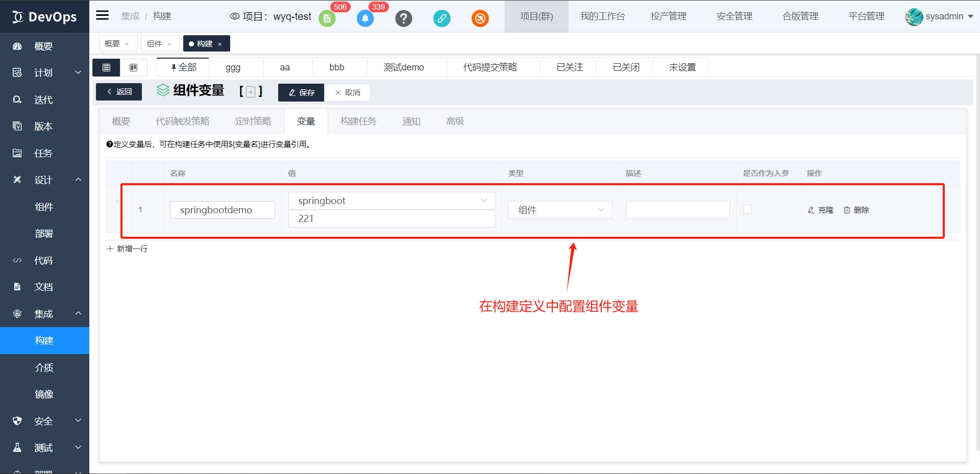
Task: Click the component variable layers icon
Action: (163, 90)
